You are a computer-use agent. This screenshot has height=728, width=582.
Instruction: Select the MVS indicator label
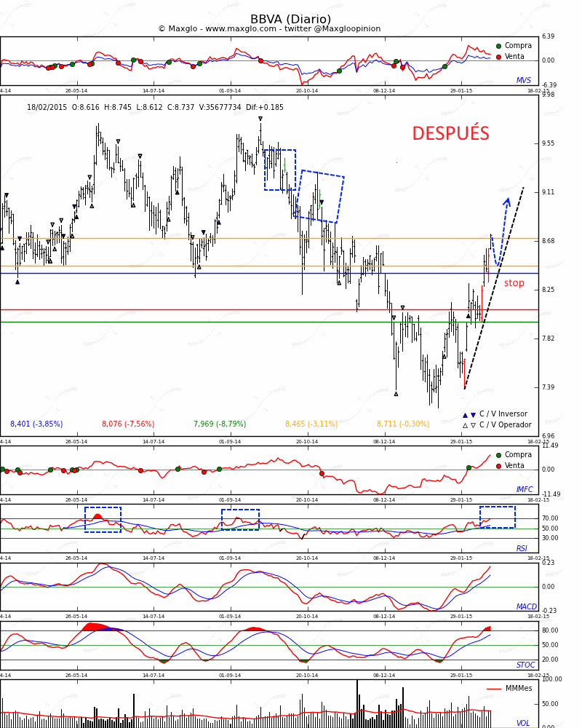(524, 80)
